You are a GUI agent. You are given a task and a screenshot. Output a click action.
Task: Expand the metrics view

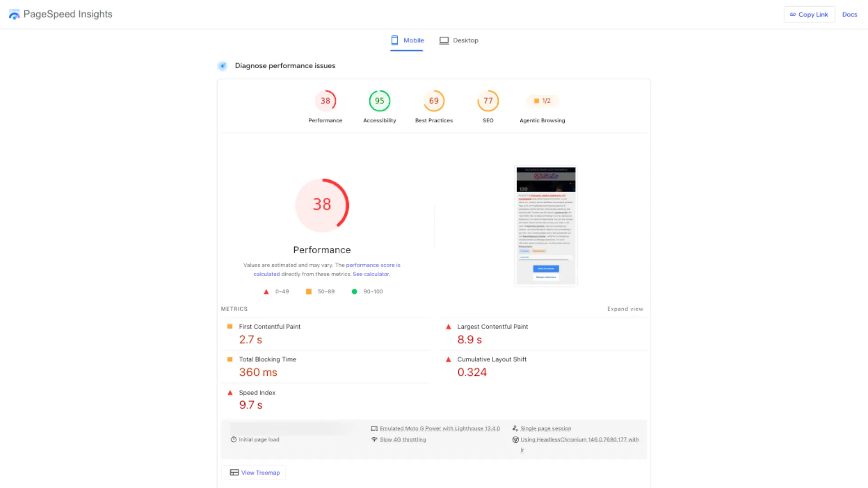[625, 309]
